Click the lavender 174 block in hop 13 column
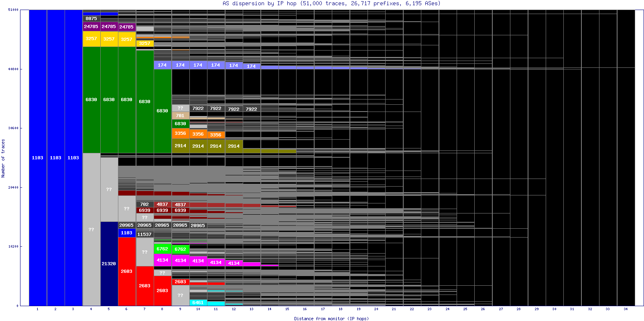The width and height of the screenshot is (644, 321). [251, 66]
